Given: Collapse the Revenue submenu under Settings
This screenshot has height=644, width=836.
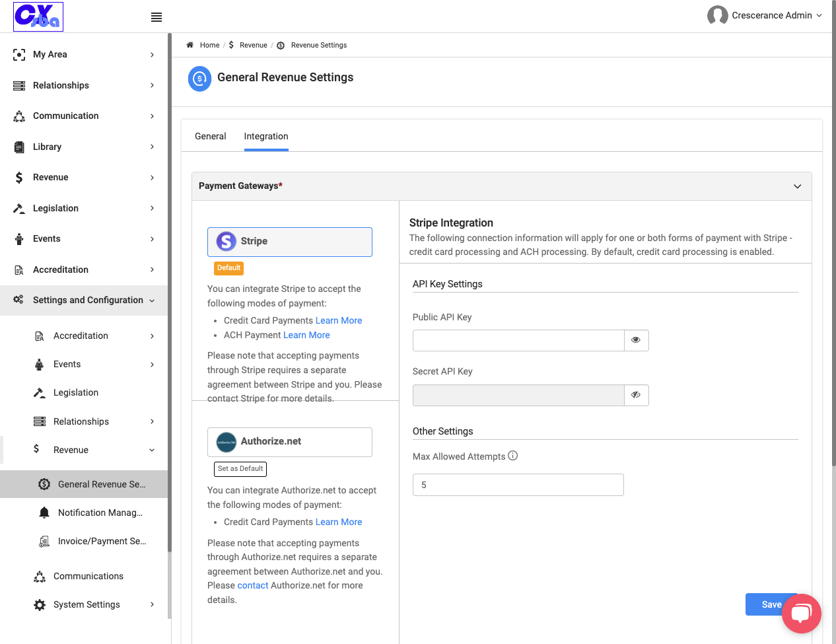Looking at the screenshot, I should (x=152, y=450).
